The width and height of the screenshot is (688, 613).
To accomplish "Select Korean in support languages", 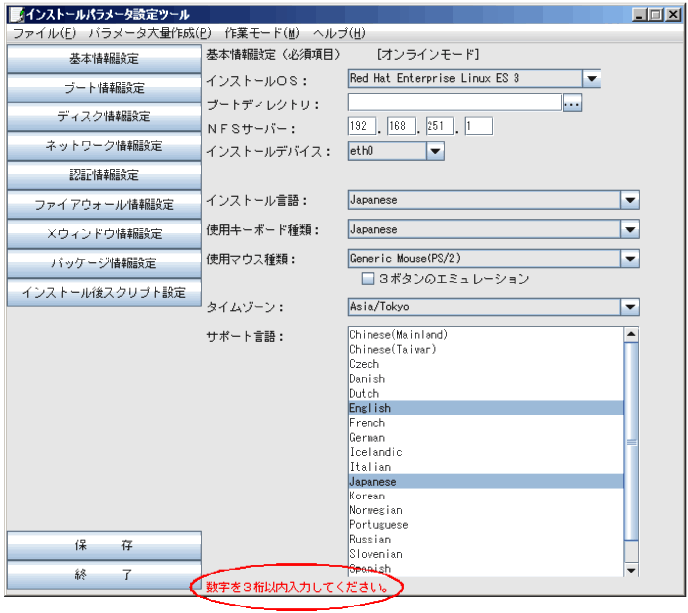I will point(486,496).
